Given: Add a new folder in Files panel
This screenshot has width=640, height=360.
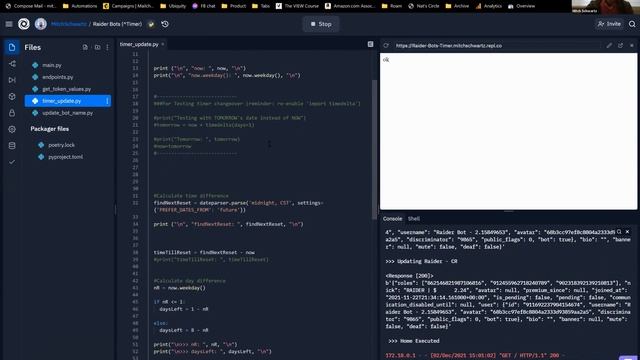Looking at the screenshot, I should point(97,47).
